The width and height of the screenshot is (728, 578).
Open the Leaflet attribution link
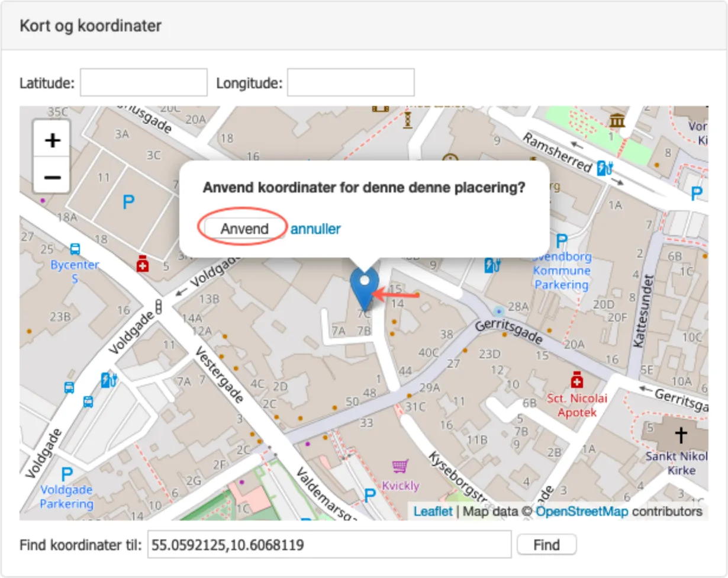433,511
